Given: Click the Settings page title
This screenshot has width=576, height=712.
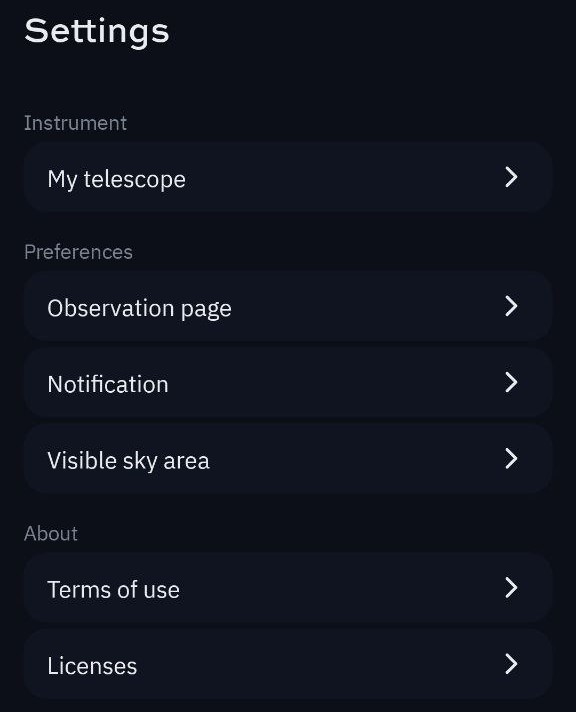Looking at the screenshot, I should coord(97,32).
